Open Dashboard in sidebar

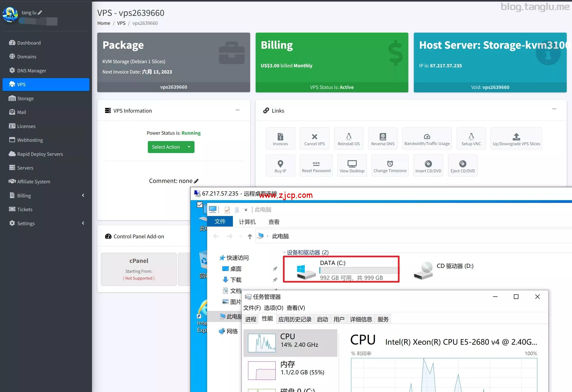29,43
